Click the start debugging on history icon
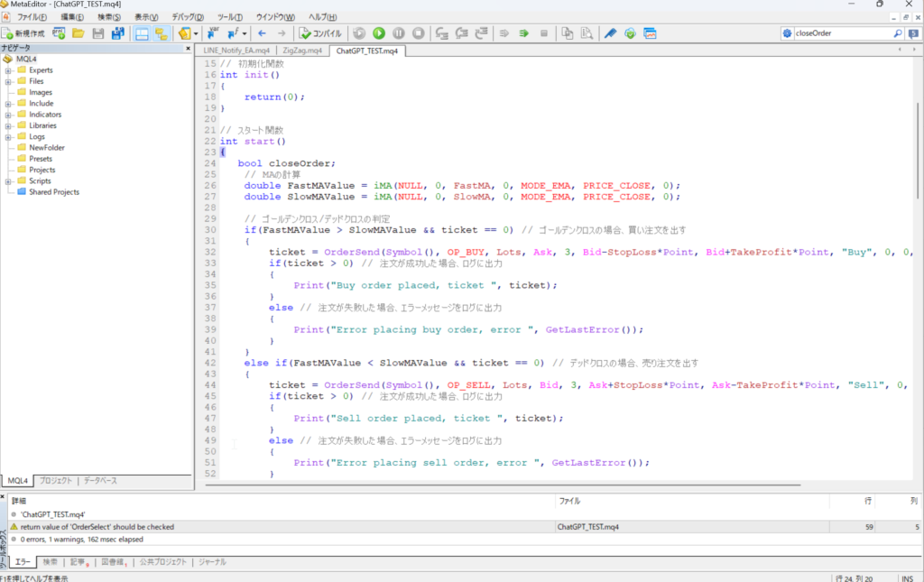This screenshot has height=582, width=924. pyautogui.click(x=359, y=33)
